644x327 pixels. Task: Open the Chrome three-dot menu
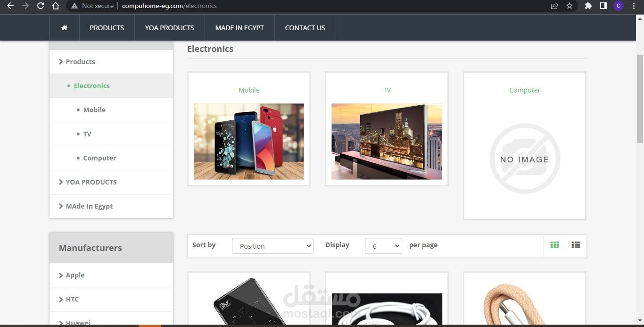pyautogui.click(x=634, y=6)
